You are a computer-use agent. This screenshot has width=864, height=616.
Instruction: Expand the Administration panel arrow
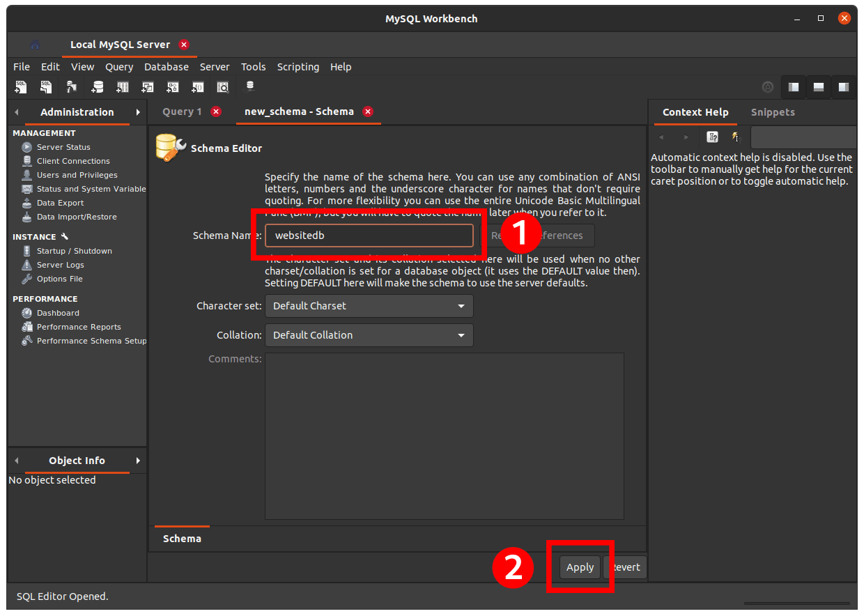[x=138, y=111]
